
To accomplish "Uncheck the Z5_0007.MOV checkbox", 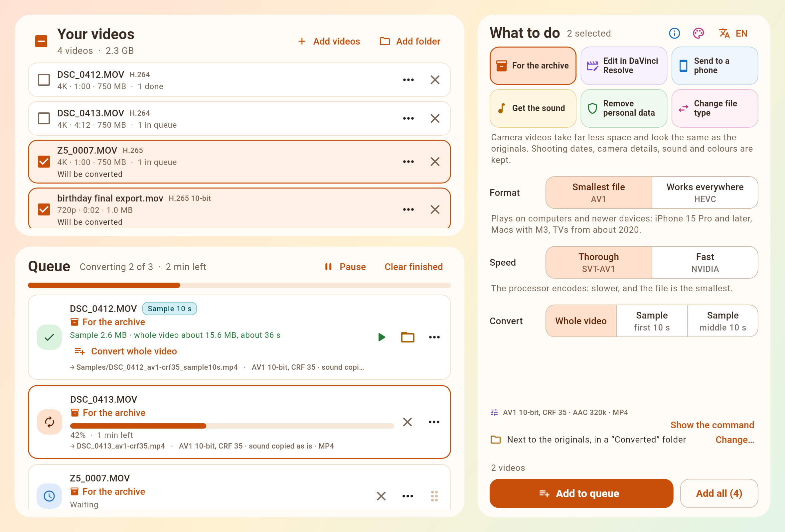I will coord(44,161).
